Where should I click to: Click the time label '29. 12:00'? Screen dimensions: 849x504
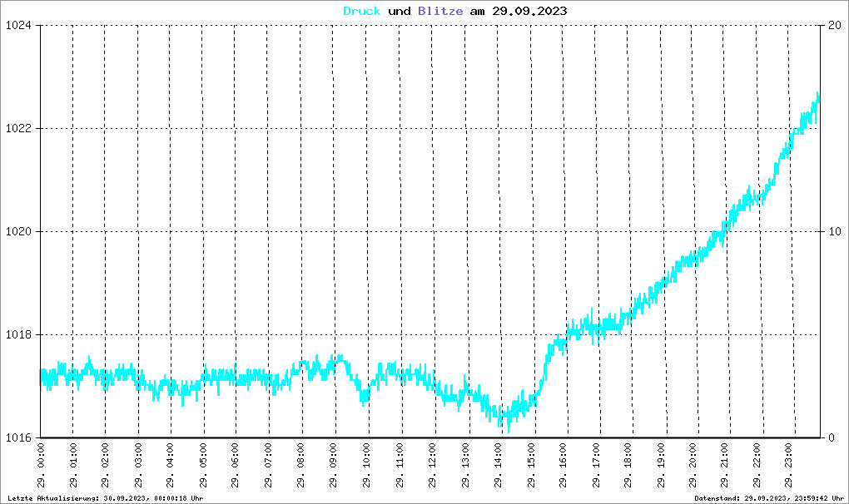coord(432,466)
